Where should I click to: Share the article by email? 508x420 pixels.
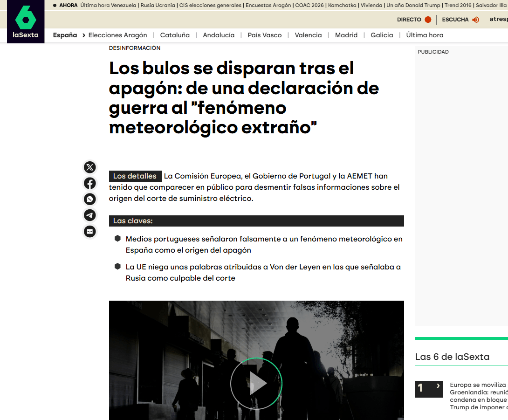90,231
